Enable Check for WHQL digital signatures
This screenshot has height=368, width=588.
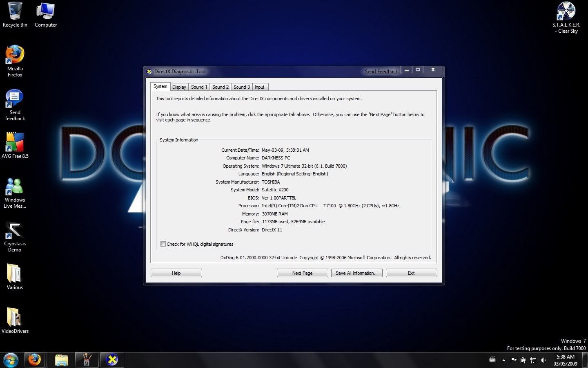click(x=163, y=244)
